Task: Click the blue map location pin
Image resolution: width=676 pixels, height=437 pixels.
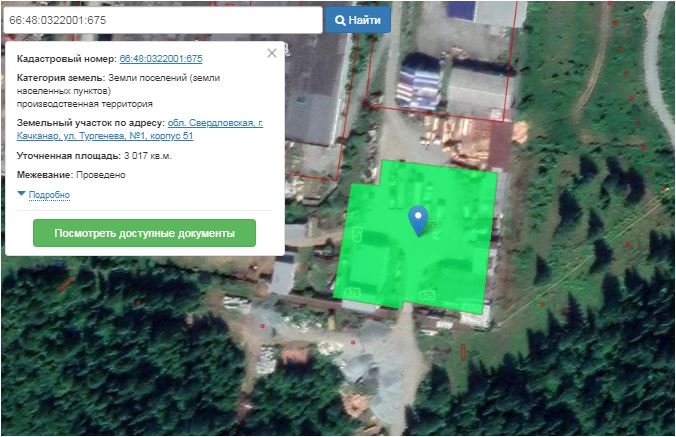Action: (x=418, y=221)
